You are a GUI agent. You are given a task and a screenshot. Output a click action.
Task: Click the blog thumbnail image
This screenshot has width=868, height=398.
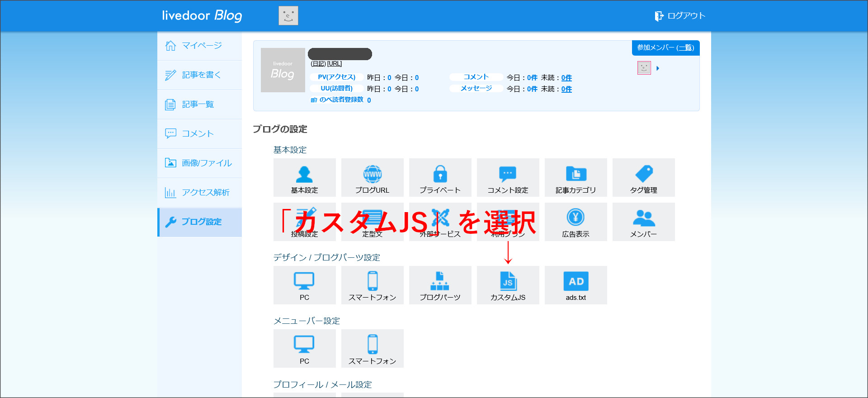pos(283,70)
